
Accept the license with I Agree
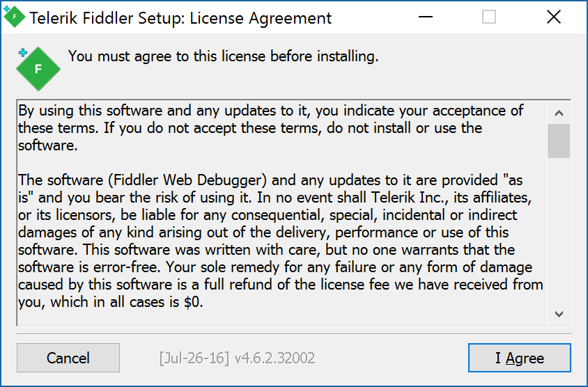click(520, 358)
